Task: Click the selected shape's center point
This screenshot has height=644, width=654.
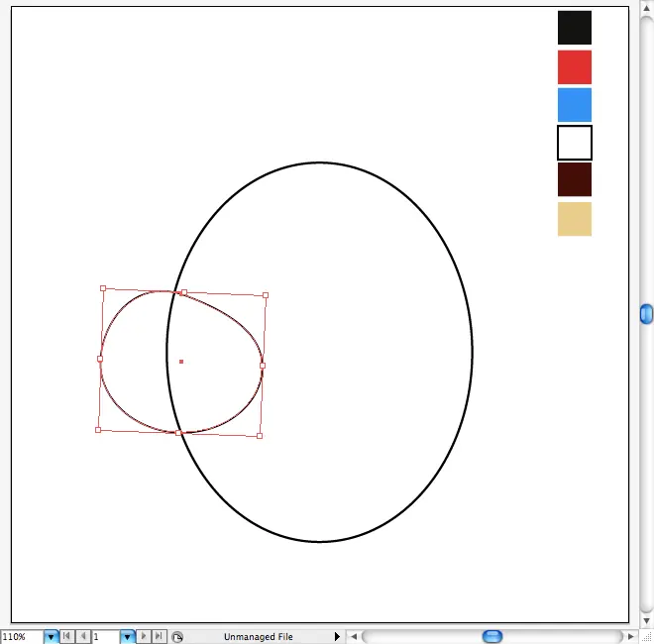Action: pyautogui.click(x=181, y=362)
